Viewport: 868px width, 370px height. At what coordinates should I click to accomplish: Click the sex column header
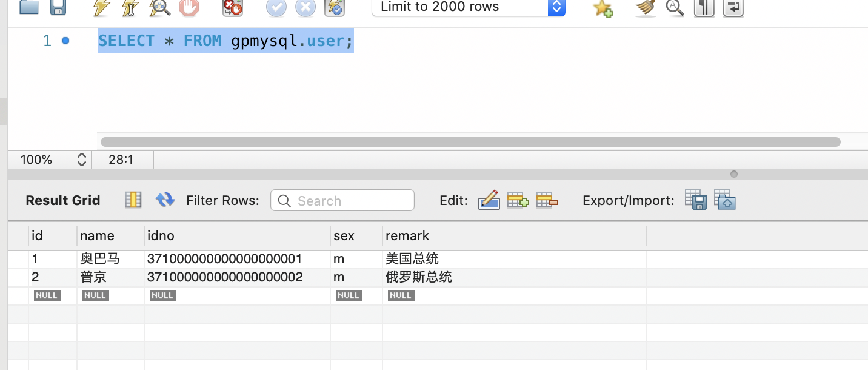(x=356, y=236)
